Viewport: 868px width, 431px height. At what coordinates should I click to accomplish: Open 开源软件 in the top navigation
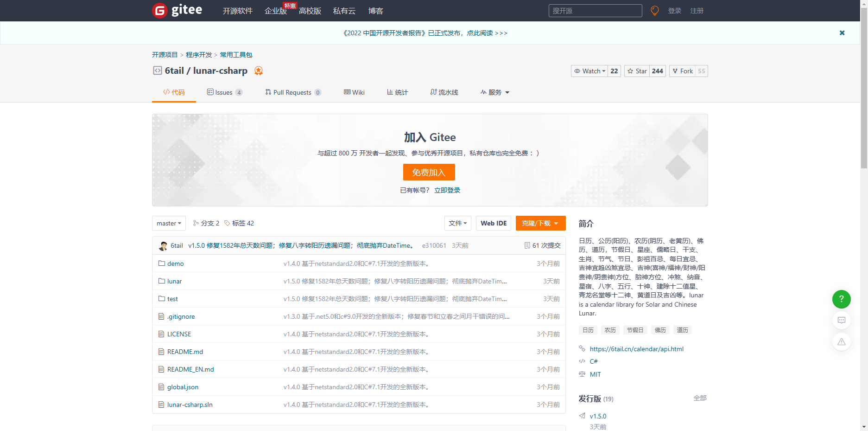(x=238, y=11)
